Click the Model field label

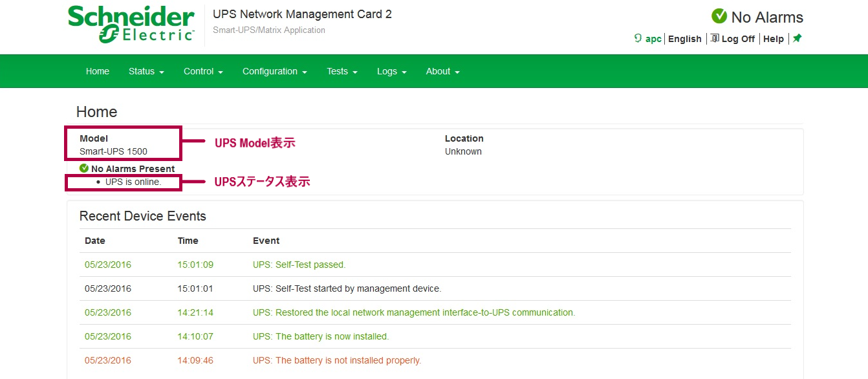coord(94,138)
